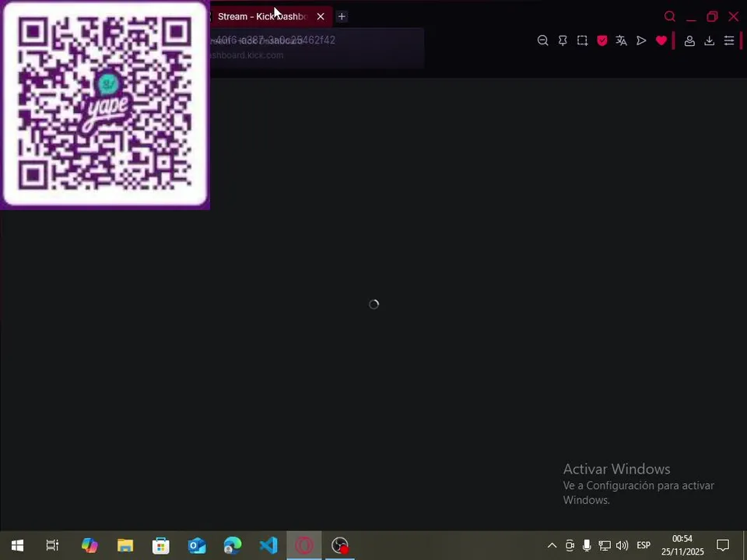Click the Yape QR code image
This screenshot has width=747, height=560.
tap(105, 103)
